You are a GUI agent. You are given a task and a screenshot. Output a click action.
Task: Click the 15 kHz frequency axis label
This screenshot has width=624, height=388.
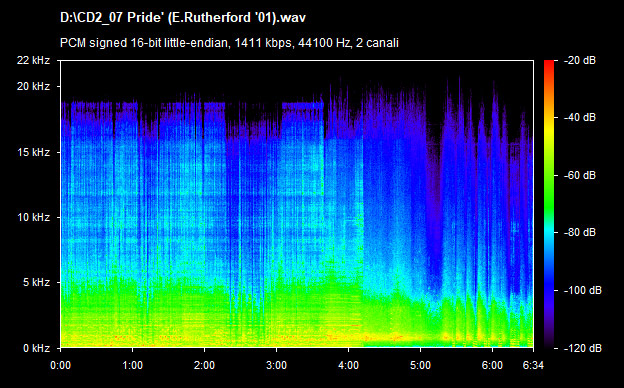[x=33, y=152]
